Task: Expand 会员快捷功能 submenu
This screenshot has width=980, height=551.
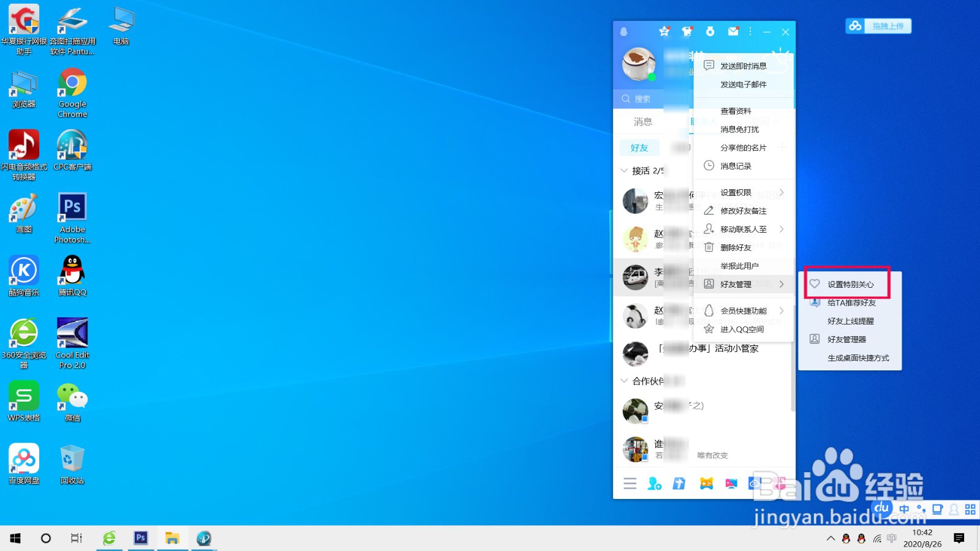Action: (x=744, y=310)
